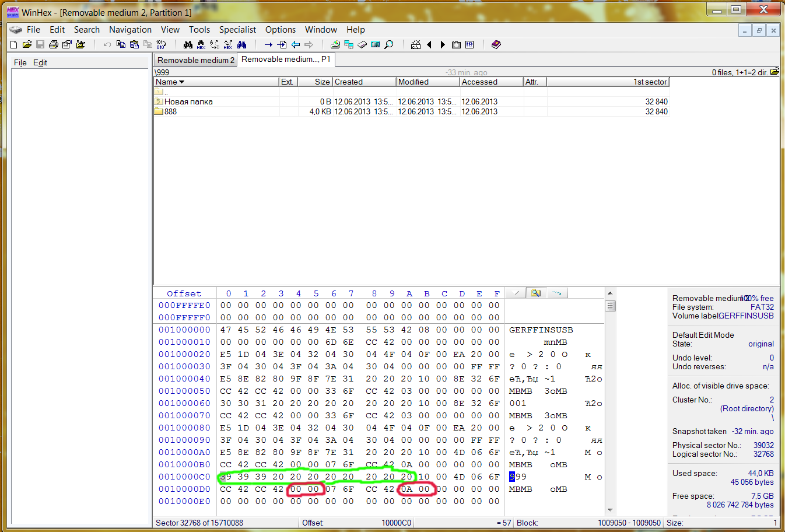The height and width of the screenshot is (532, 785).
Task: Open the Help menu
Action: 355,30
